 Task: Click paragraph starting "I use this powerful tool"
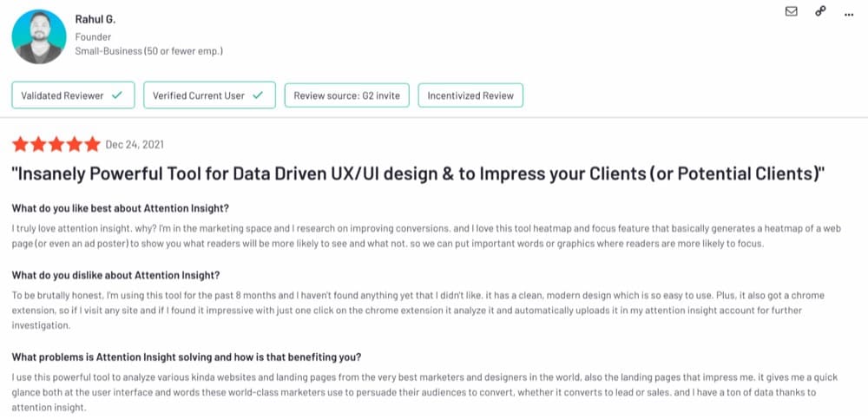tap(424, 392)
